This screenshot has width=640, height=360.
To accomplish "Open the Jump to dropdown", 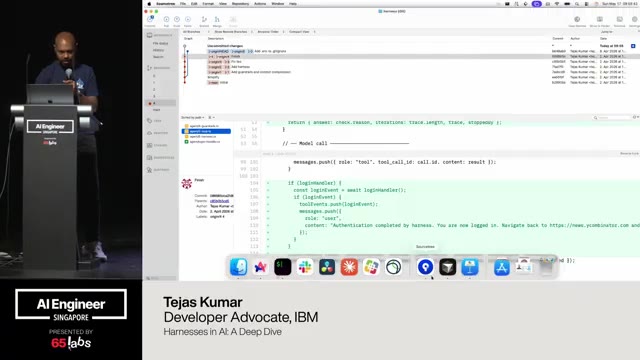I will (607, 32).
